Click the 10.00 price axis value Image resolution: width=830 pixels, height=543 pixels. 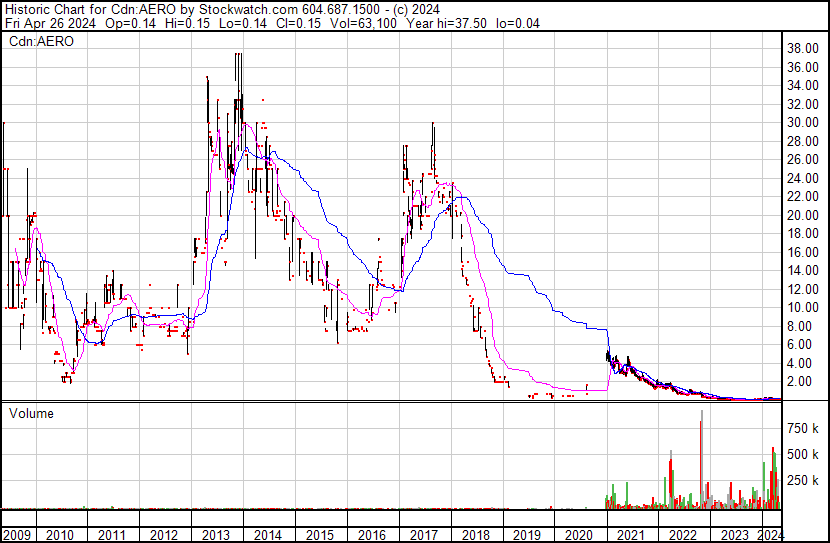(802, 308)
